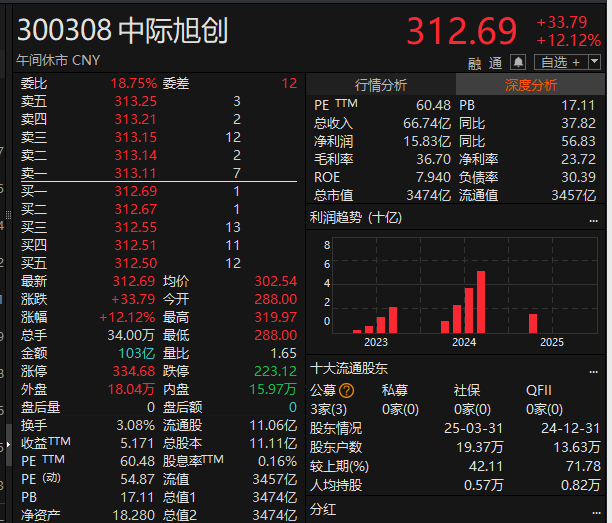This screenshot has width=612, height=523.
Task: Click the 涨停 limit-up price 334.68
Action: 135,371
